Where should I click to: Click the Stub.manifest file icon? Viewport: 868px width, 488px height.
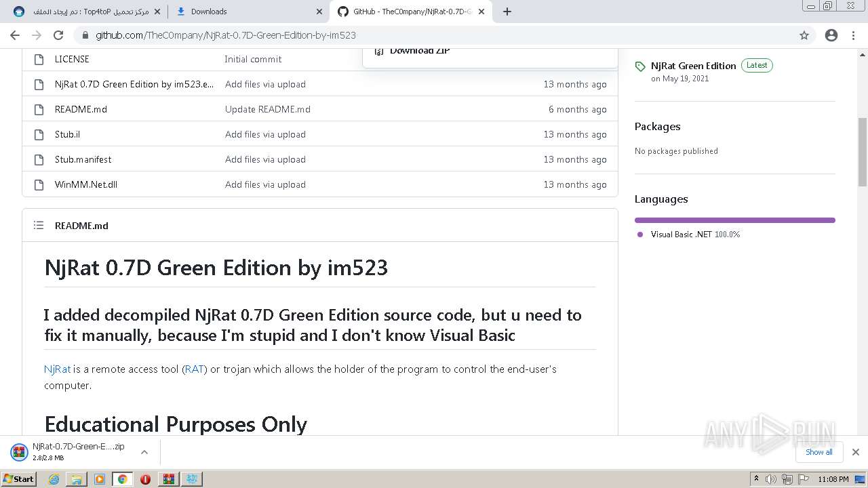click(x=39, y=159)
